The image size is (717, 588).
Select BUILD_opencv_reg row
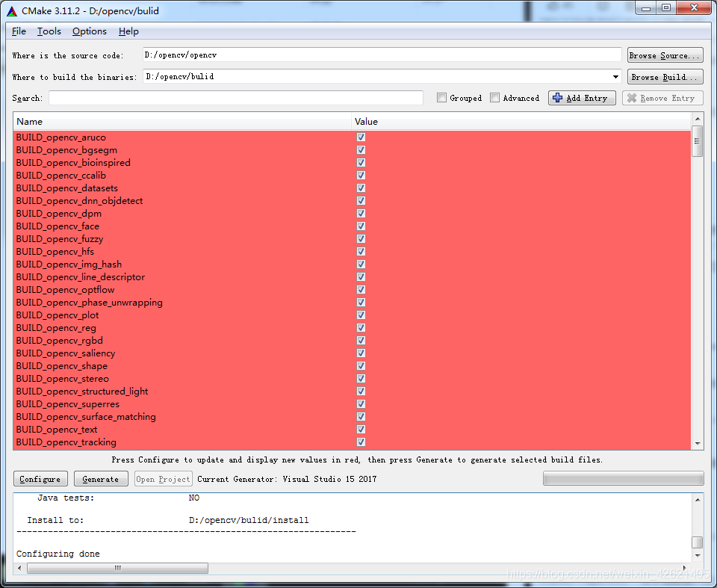(352, 328)
